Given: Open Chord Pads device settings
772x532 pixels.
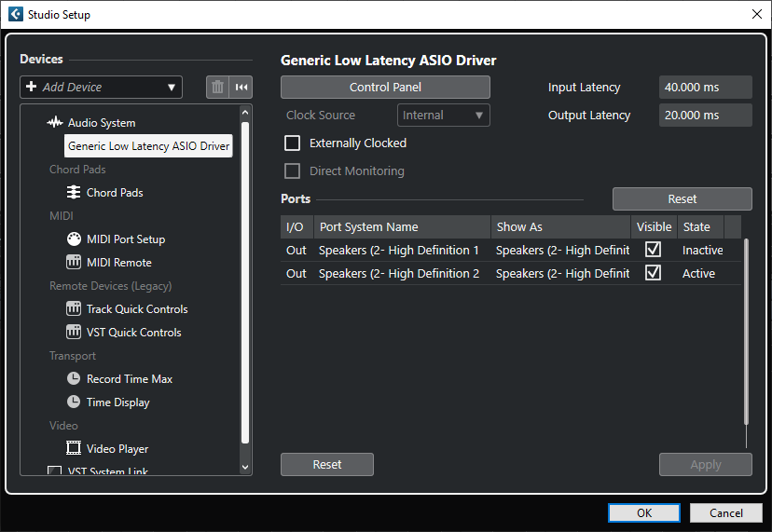Looking at the screenshot, I should 115,193.
